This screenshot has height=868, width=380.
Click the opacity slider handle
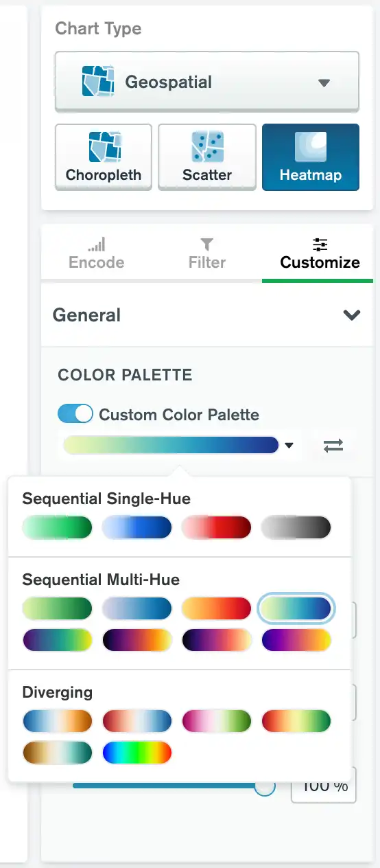coord(265,786)
